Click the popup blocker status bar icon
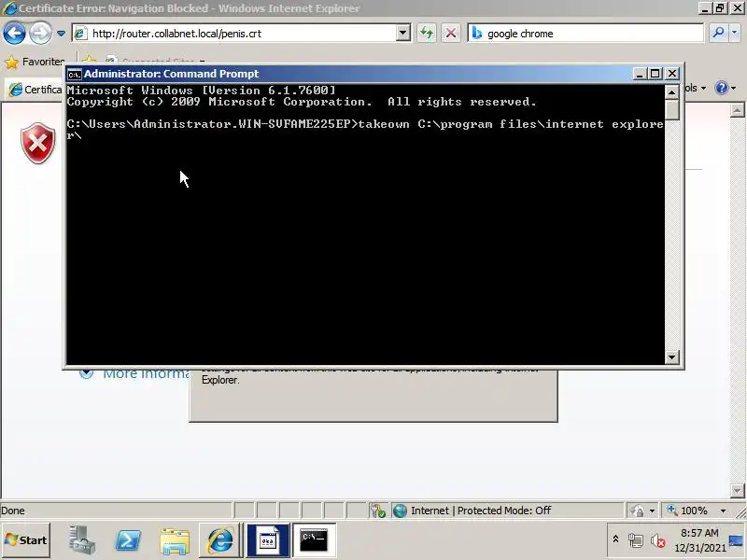This screenshot has height=560, width=747. pos(378,511)
